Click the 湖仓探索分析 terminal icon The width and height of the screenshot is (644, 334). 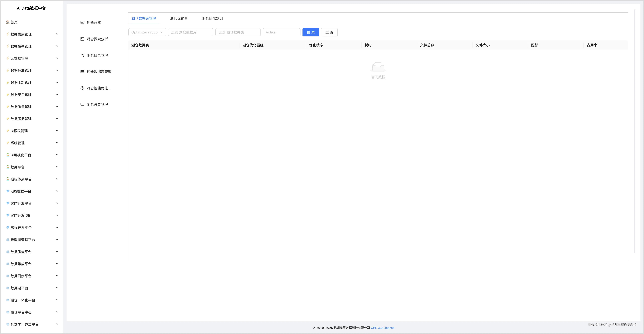(x=82, y=39)
